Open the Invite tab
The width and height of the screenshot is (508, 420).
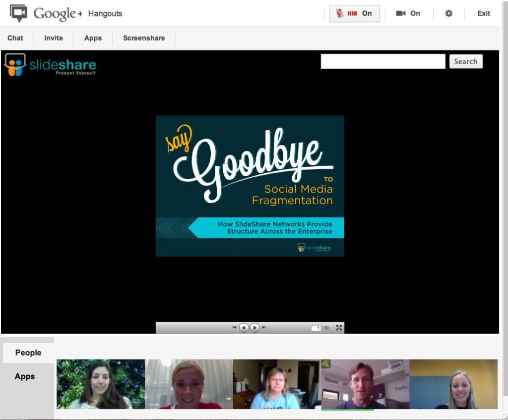pos(54,38)
